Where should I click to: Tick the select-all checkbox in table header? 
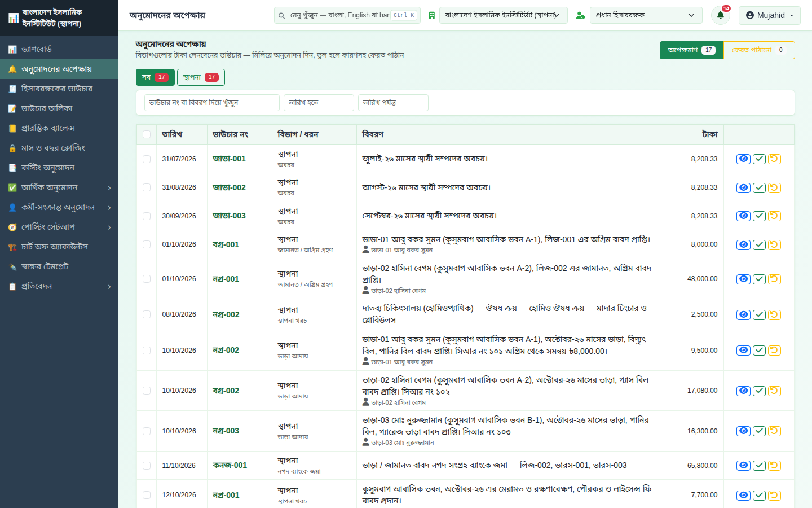(147, 134)
